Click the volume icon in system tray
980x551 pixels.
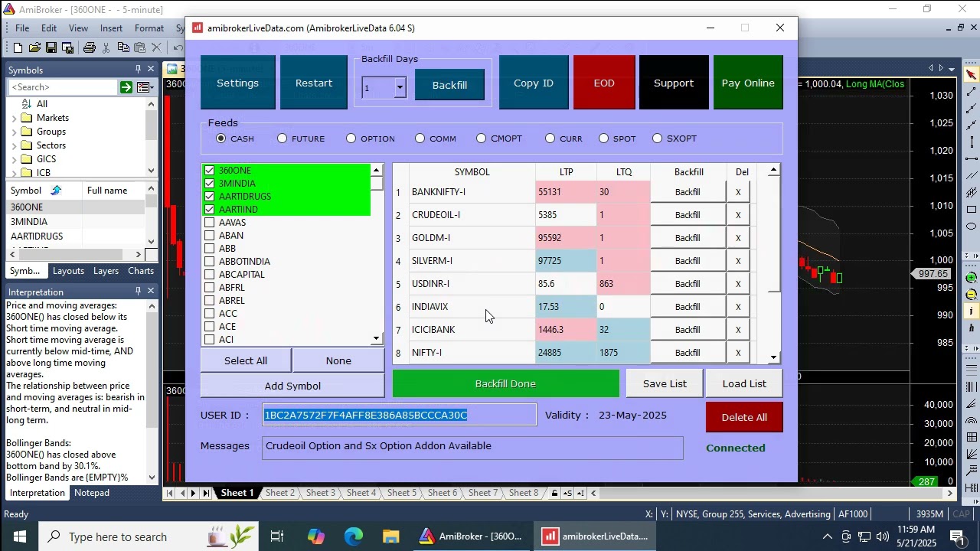click(882, 536)
